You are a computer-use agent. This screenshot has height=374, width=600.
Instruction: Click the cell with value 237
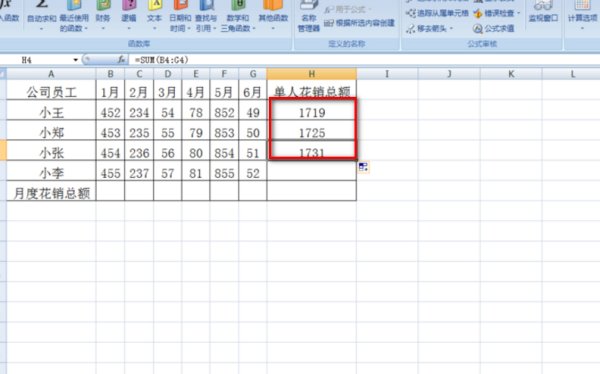point(139,171)
